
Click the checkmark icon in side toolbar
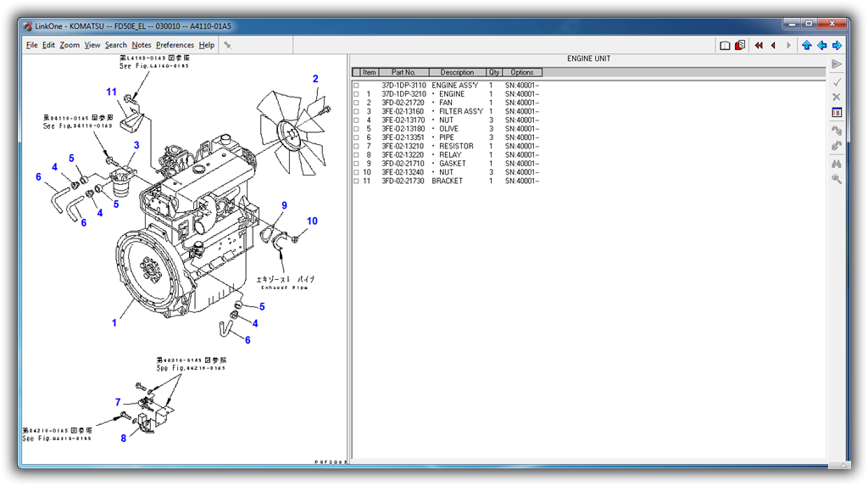(x=837, y=82)
